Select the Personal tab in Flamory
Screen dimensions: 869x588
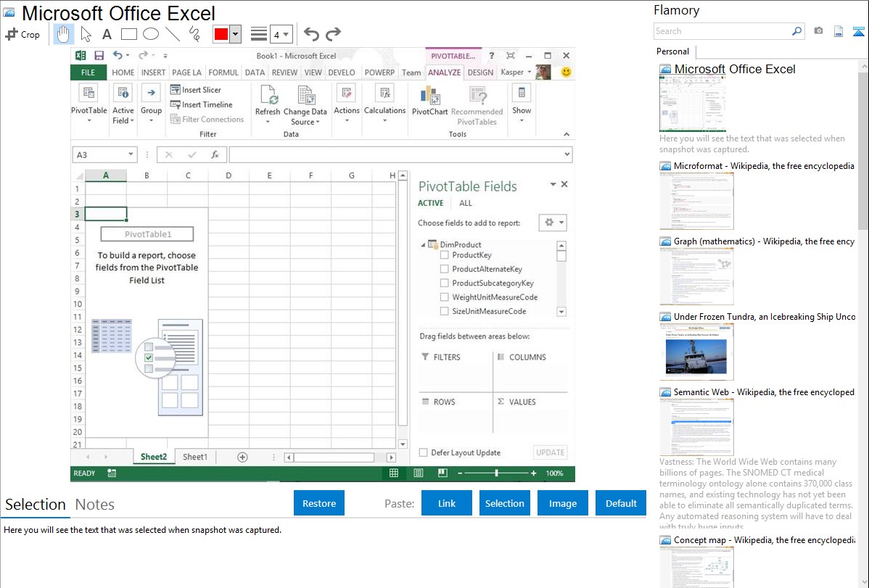673,51
